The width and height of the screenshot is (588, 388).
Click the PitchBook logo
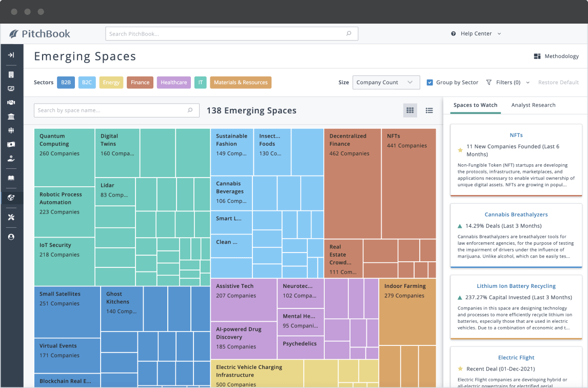pyautogui.click(x=40, y=34)
